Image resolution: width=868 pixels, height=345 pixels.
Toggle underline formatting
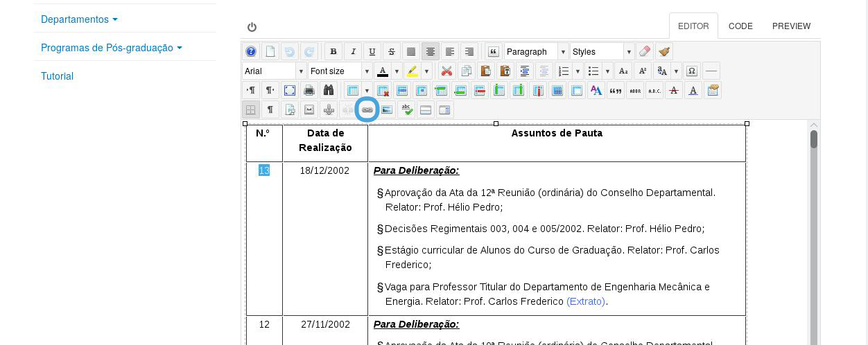(372, 51)
